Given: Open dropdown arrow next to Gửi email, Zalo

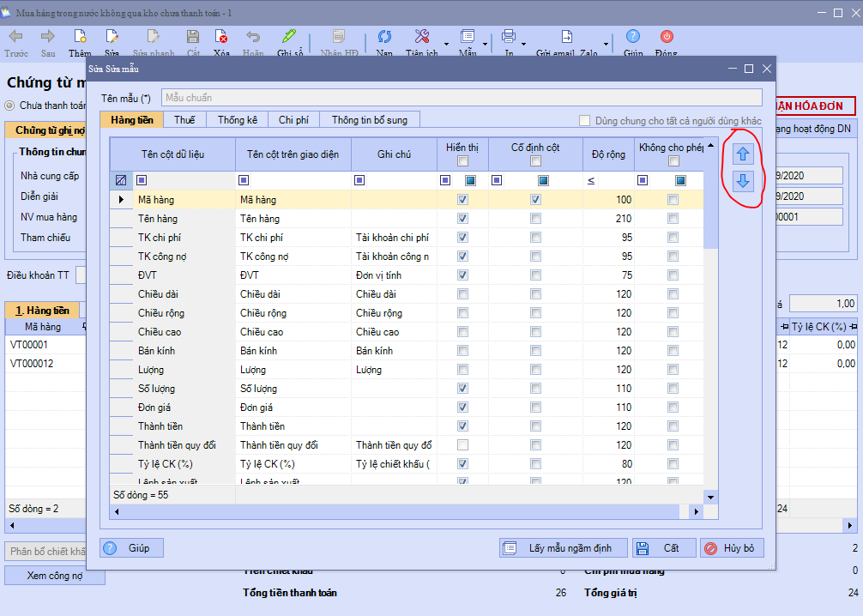Looking at the screenshot, I should pyautogui.click(x=606, y=44).
